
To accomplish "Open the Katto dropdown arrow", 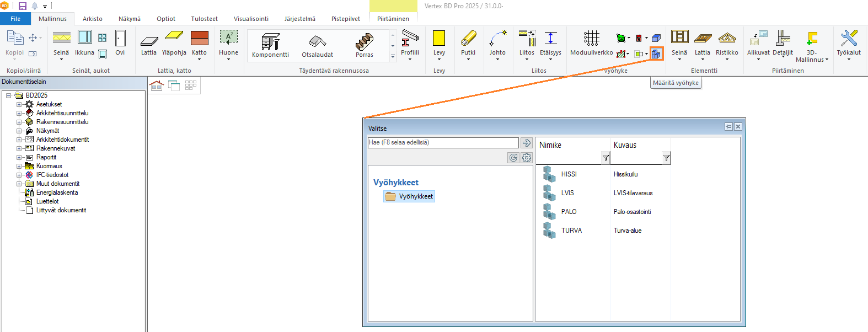I will pos(199,59).
